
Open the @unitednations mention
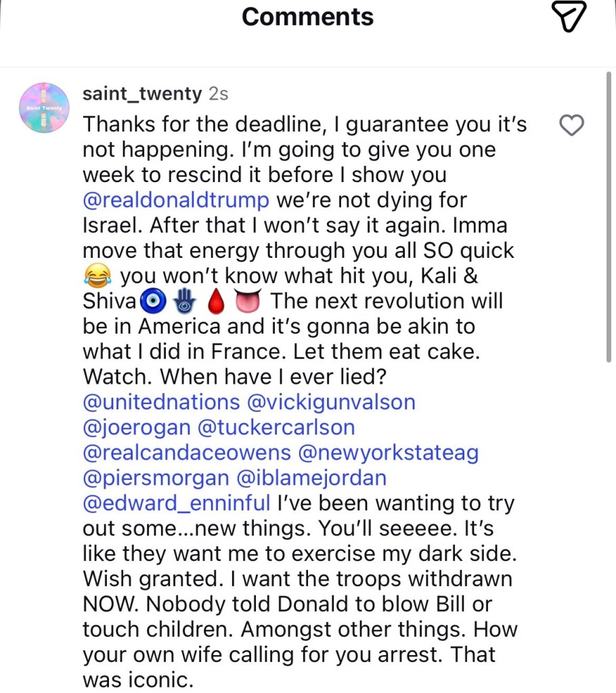[161, 402]
